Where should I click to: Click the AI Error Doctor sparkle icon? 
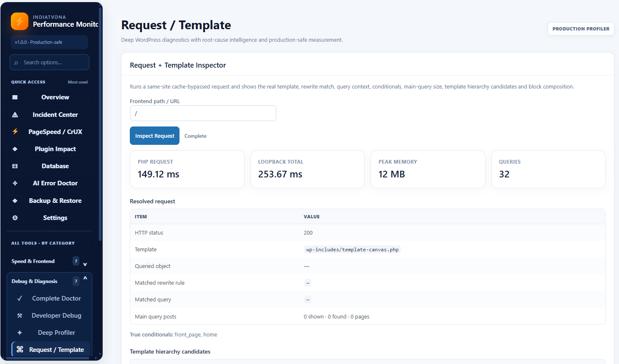[15, 183]
